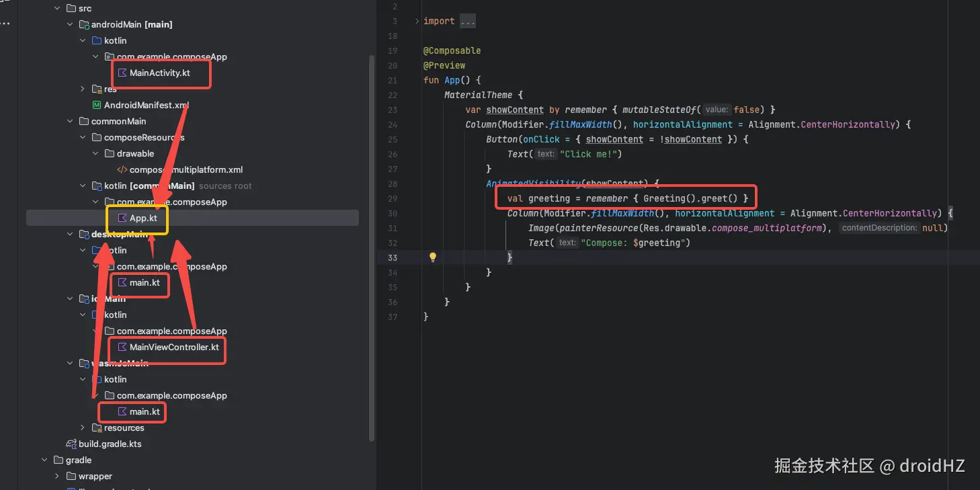Collapse the composeResources chevron
The width and height of the screenshot is (980, 490).
pyautogui.click(x=83, y=137)
